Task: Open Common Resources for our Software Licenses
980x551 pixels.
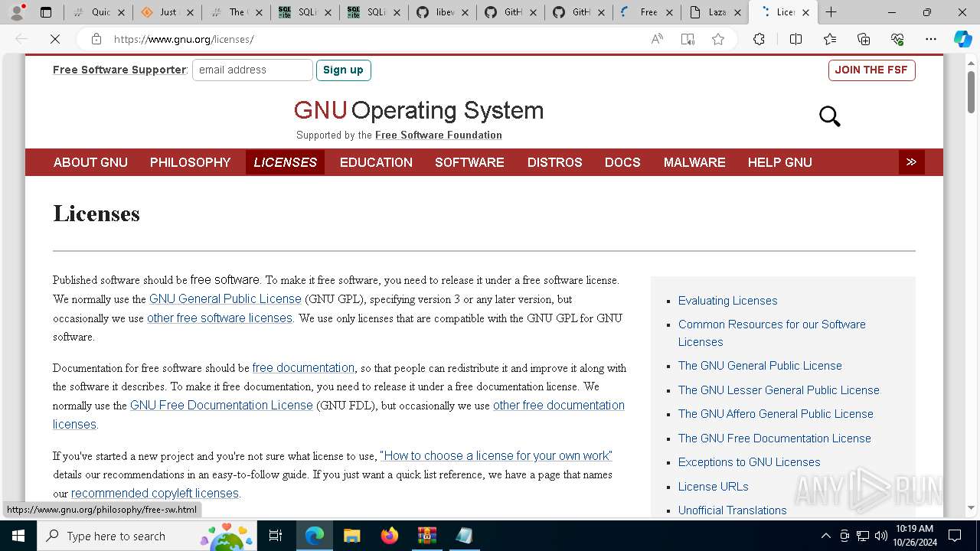Action: coord(772,333)
